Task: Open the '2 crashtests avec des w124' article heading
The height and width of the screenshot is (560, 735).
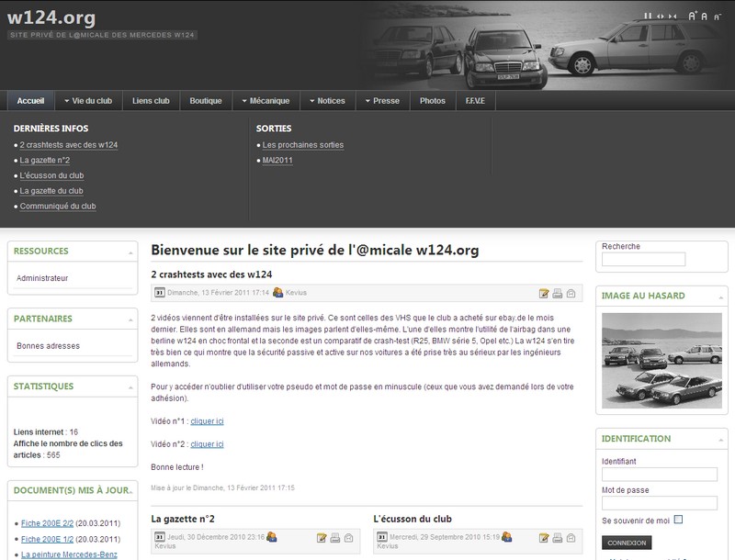Action: coord(211,274)
